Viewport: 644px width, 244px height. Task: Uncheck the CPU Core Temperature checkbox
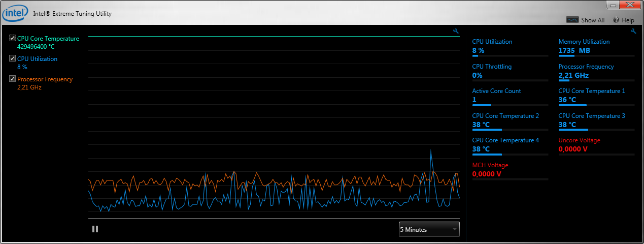[x=12, y=38]
